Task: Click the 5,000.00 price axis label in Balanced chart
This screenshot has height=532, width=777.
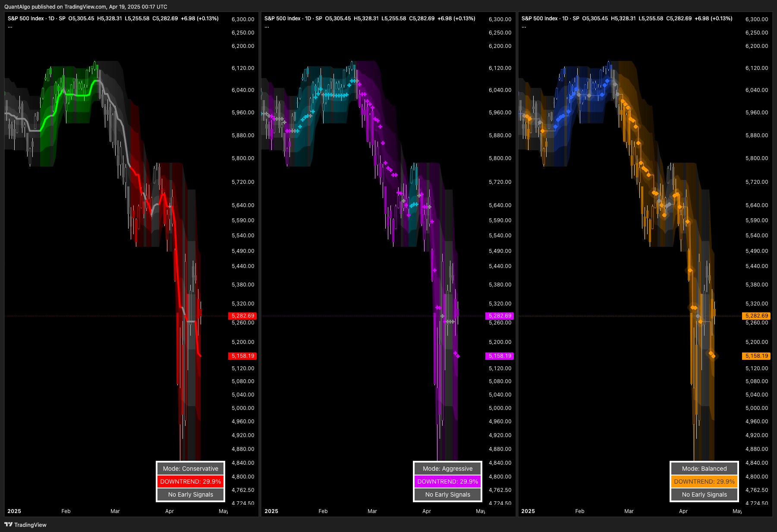Action: click(x=757, y=408)
